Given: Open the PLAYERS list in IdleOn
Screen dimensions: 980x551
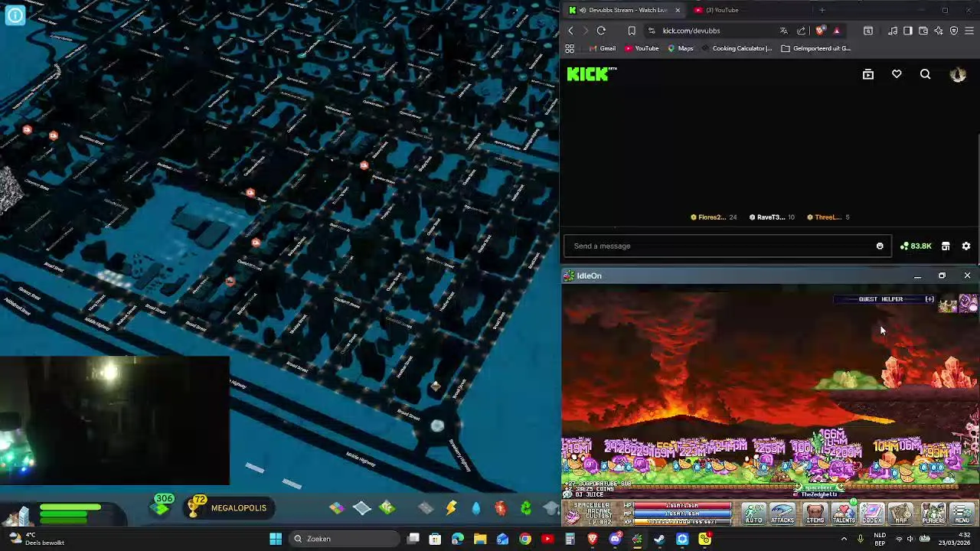Looking at the screenshot, I should (x=933, y=514).
